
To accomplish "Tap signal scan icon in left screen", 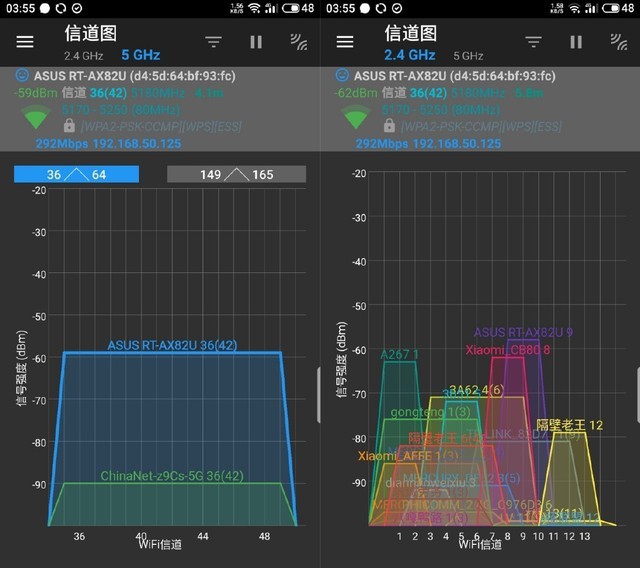I will pos(299,42).
